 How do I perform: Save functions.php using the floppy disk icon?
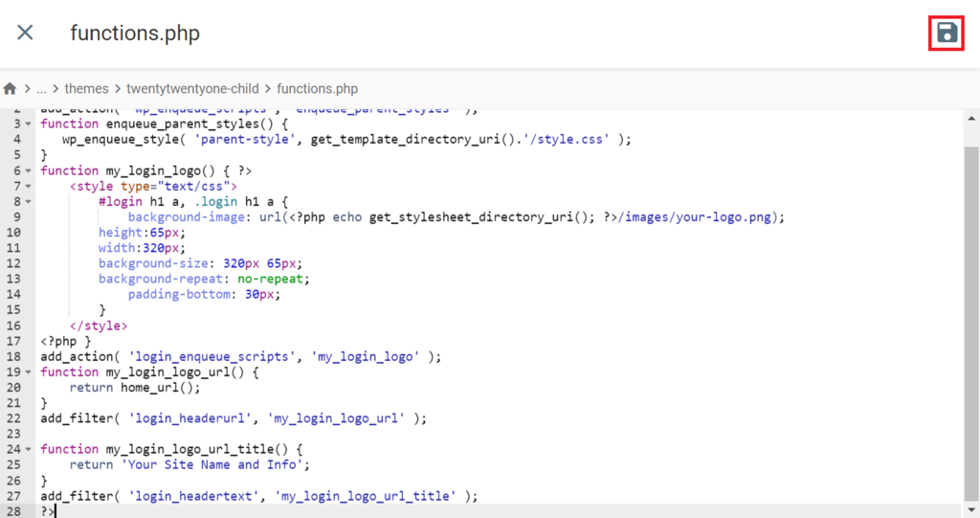pos(947,33)
